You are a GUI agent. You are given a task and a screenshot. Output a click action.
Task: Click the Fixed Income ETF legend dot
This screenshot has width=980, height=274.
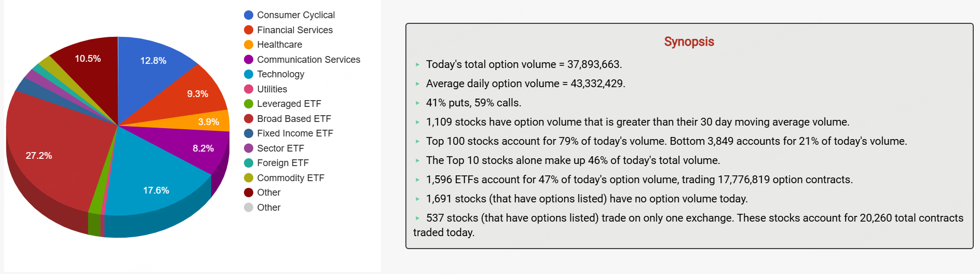249,133
